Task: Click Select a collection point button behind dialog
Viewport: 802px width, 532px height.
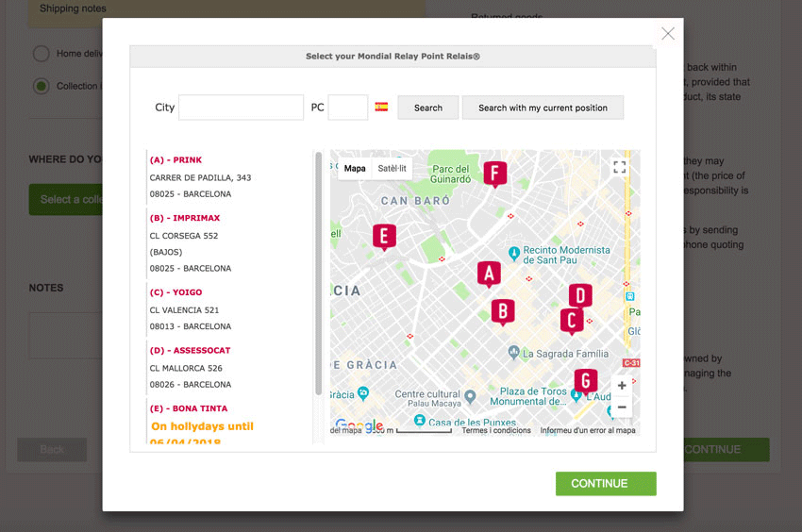Action: click(65, 200)
